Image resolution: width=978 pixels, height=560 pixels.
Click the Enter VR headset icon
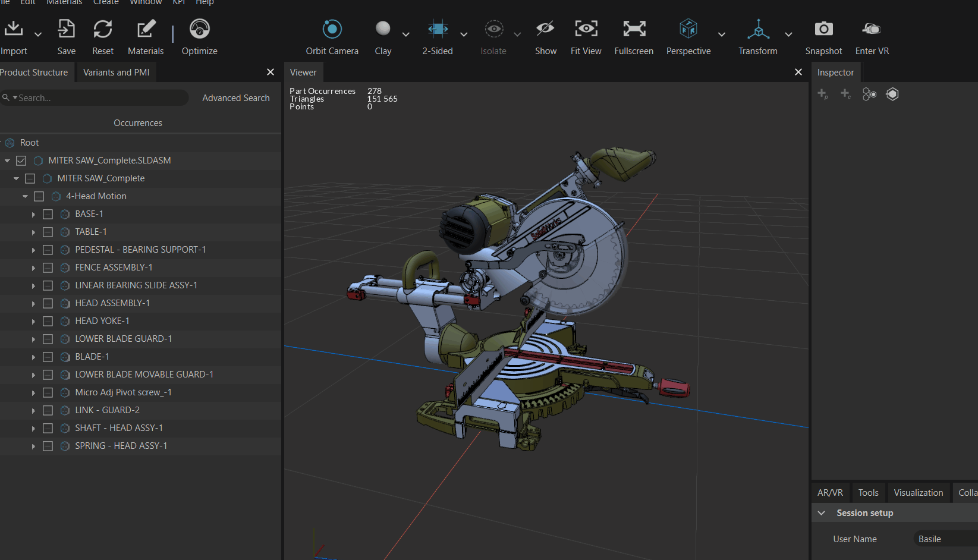pos(872,29)
